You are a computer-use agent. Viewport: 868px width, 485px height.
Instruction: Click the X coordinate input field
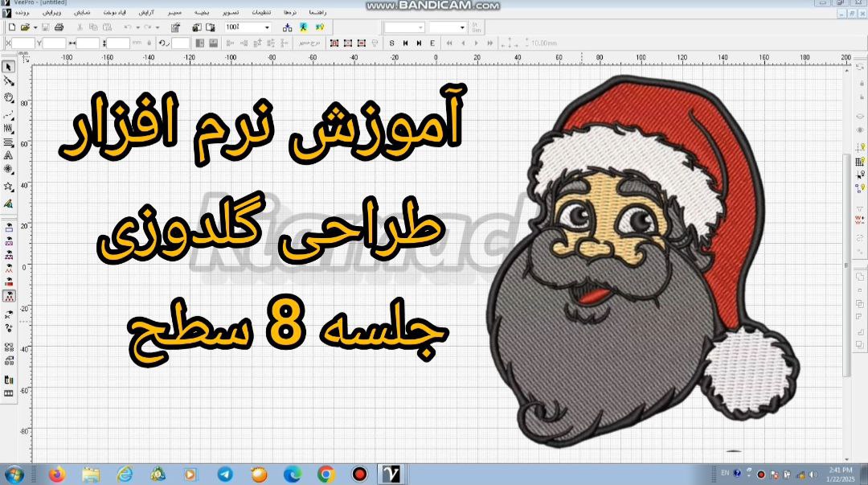(x=23, y=43)
